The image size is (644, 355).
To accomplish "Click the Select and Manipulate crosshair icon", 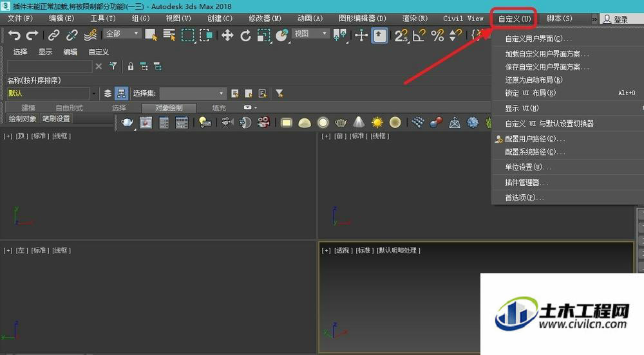I will pos(361,35).
